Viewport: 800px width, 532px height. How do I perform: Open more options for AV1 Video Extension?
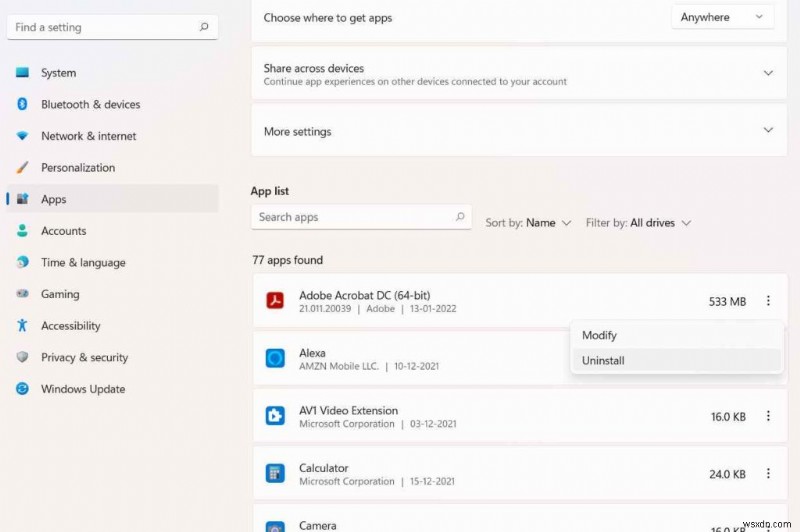point(768,416)
